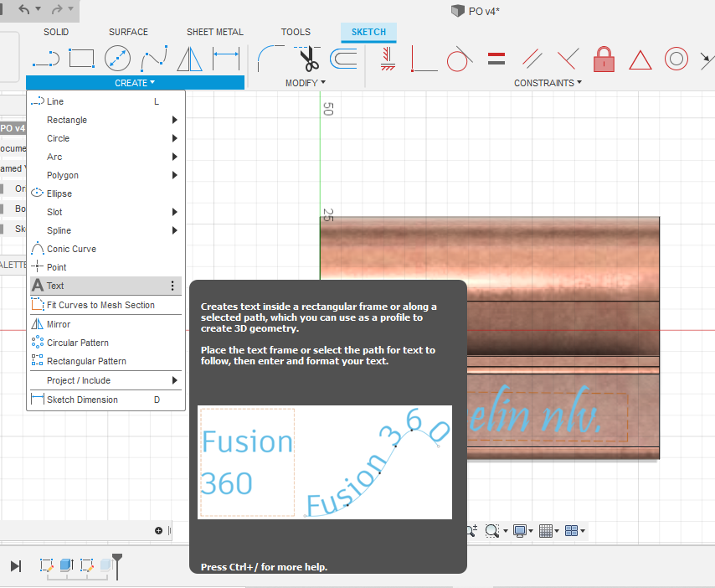Choose Rectangular Pattern menu entry

click(x=105, y=361)
